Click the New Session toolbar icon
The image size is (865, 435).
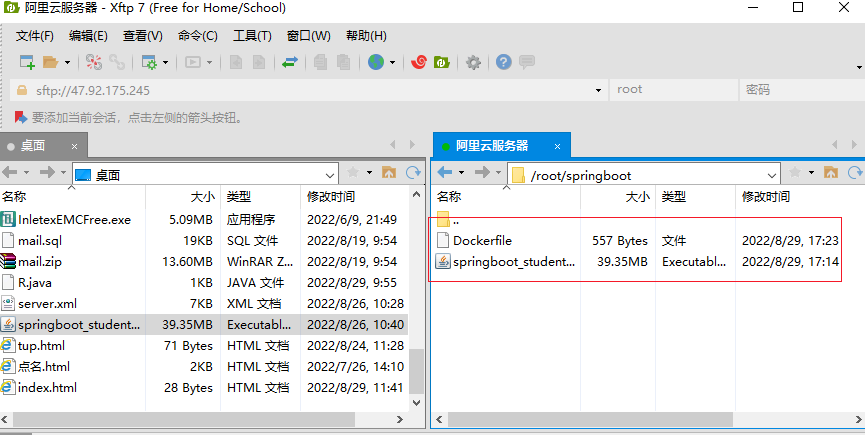[27, 62]
